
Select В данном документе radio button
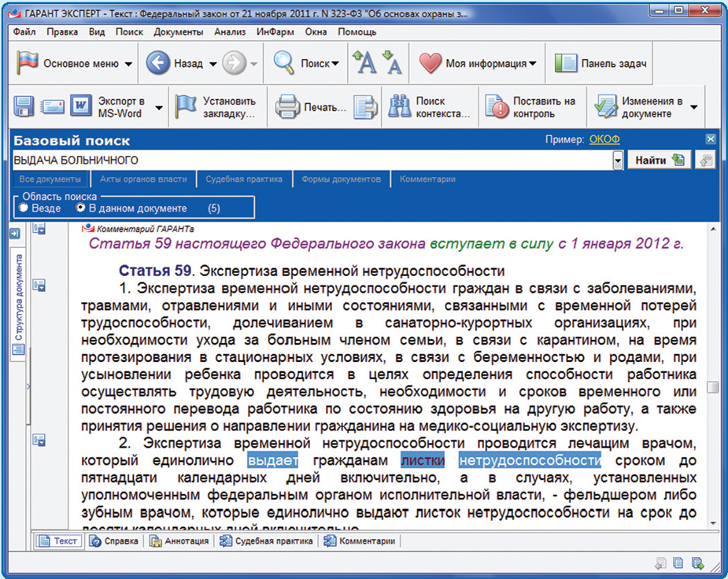[80, 208]
